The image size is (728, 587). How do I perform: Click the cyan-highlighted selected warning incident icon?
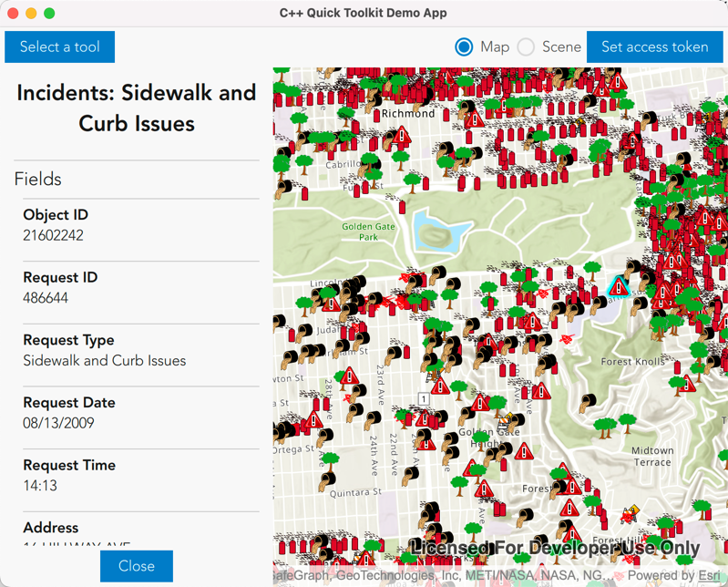(620, 286)
